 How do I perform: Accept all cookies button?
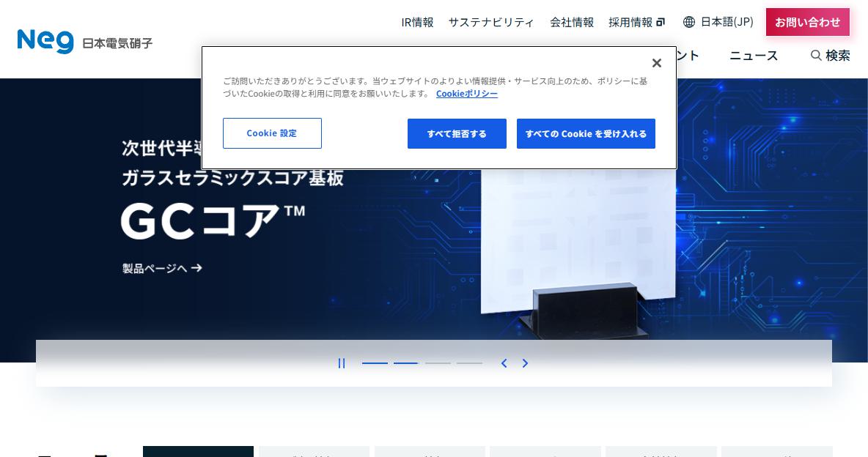(x=586, y=133)
